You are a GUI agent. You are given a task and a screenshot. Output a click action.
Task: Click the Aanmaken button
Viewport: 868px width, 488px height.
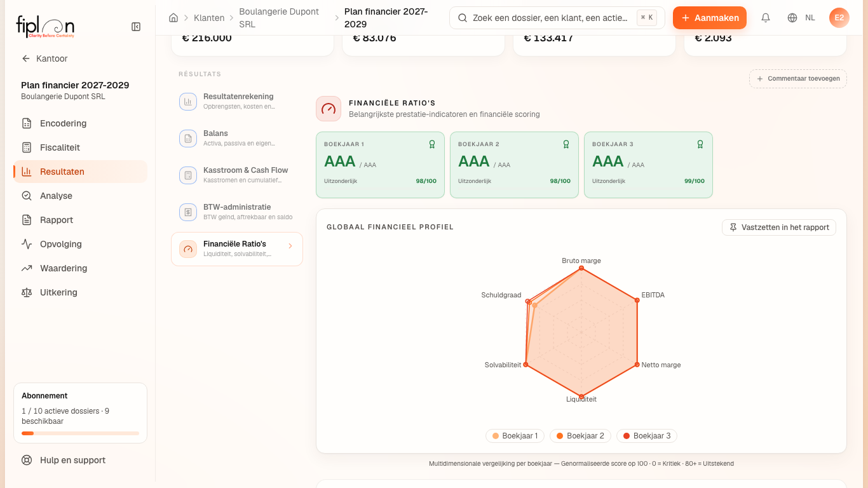point(710,18)
